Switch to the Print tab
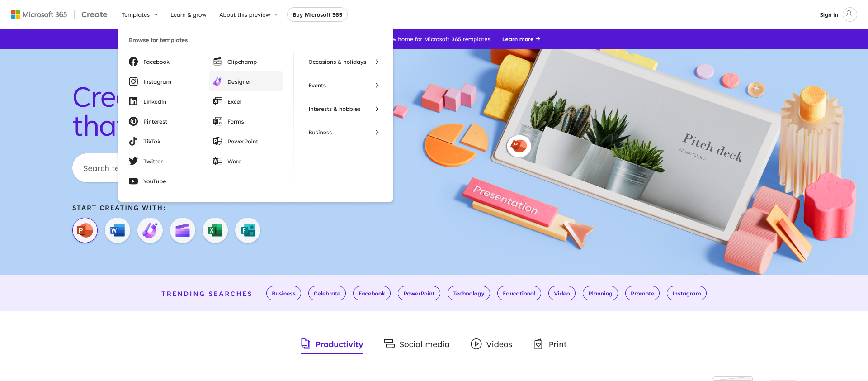The height and width of the screenshot is (381, 868). (x=550, y=344)
